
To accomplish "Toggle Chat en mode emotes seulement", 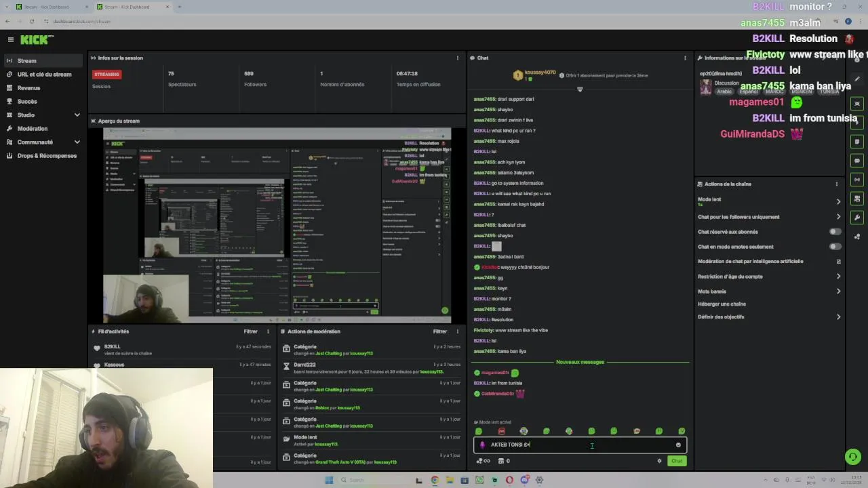I will click(835, 247).
